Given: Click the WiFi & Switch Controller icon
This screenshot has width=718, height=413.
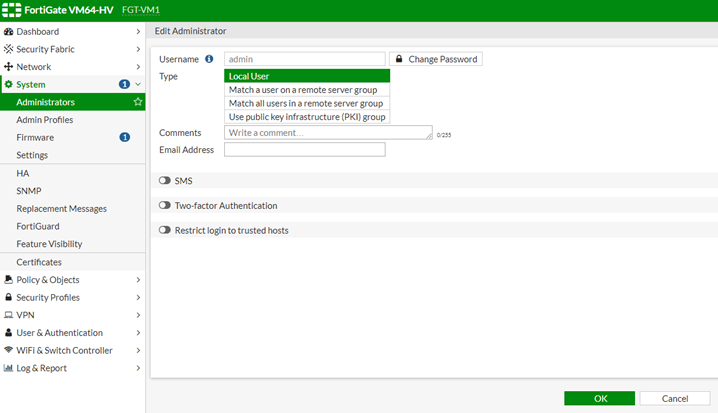Looking at the screenshot, I should point(9,351).
